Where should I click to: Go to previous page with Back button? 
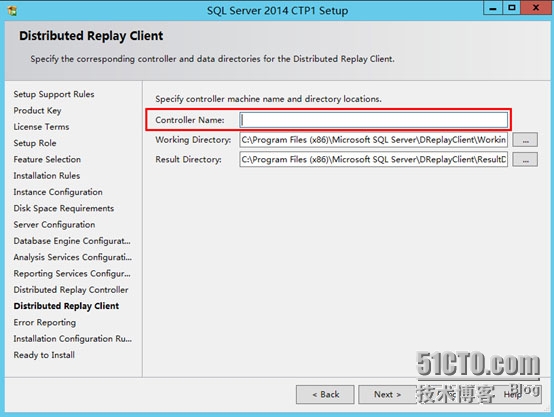point(325,394)
